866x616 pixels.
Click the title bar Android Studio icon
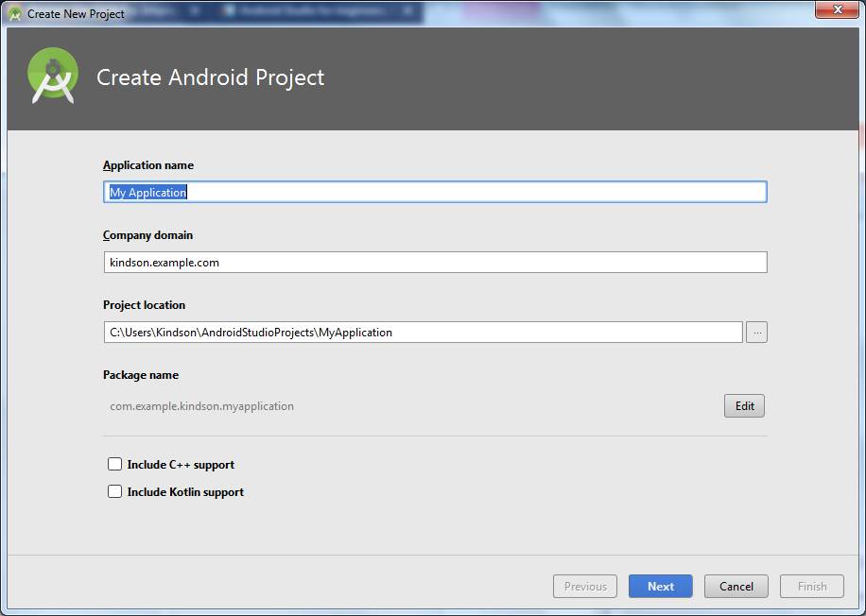tap(15, 14)
